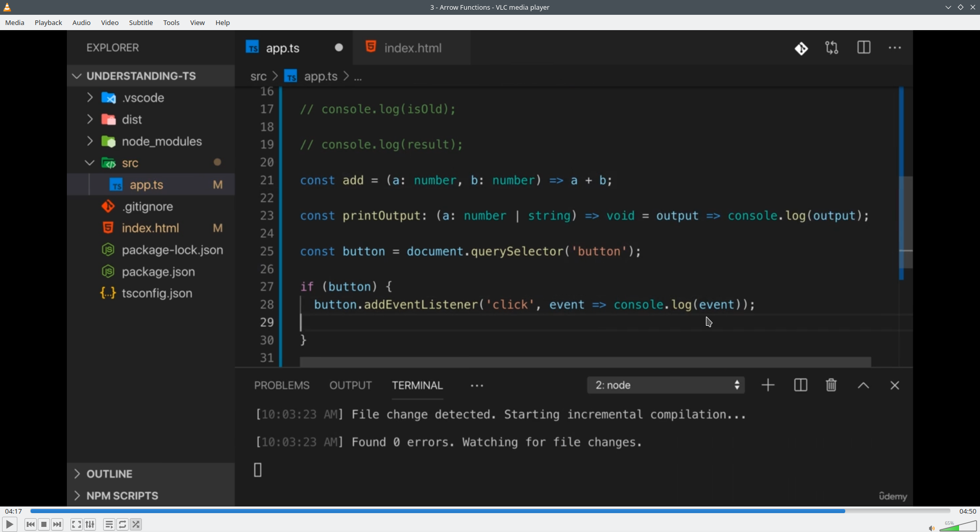
Task: Mute audio via the speaker icon
Action: click(x=932, y=528)
